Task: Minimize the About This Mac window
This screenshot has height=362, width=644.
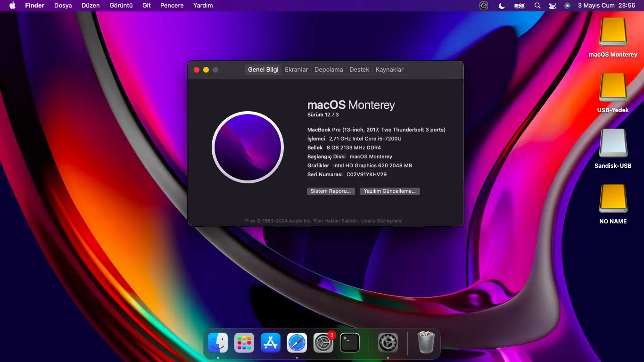Action: (206, 70)
